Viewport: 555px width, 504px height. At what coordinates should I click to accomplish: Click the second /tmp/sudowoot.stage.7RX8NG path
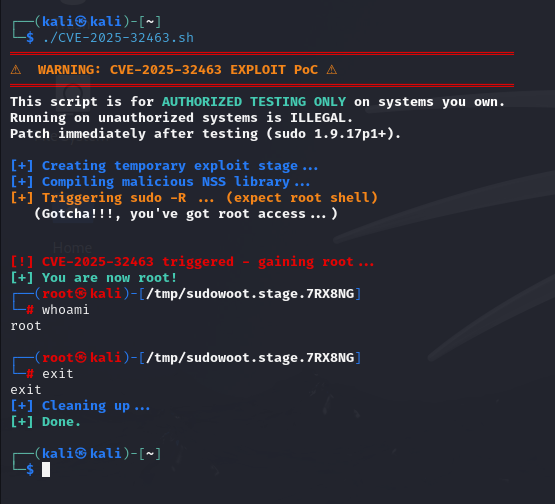(250, 358)
